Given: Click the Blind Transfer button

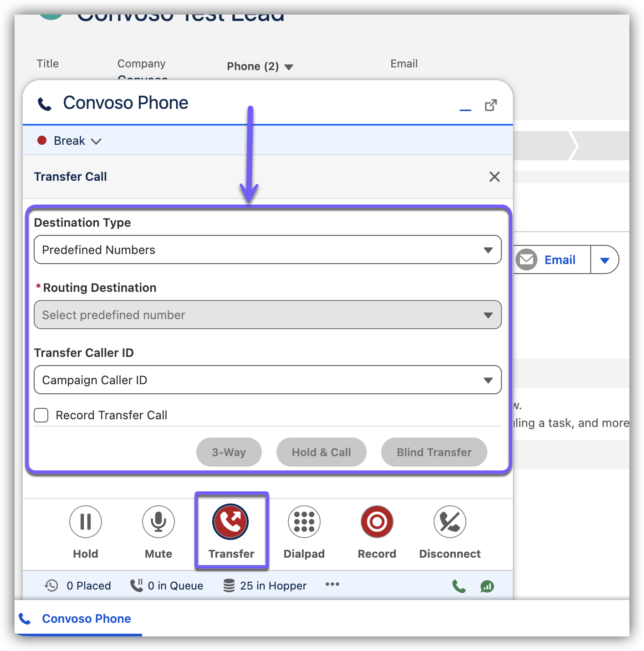Looking at the screenshot, I should pyautogui.click(x=434, y=452).
